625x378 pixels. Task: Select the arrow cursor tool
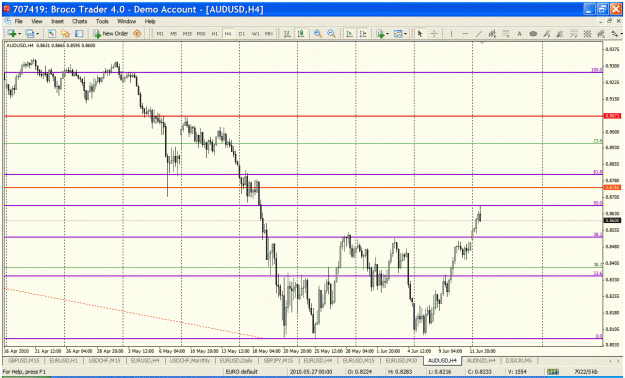[419, 34]
